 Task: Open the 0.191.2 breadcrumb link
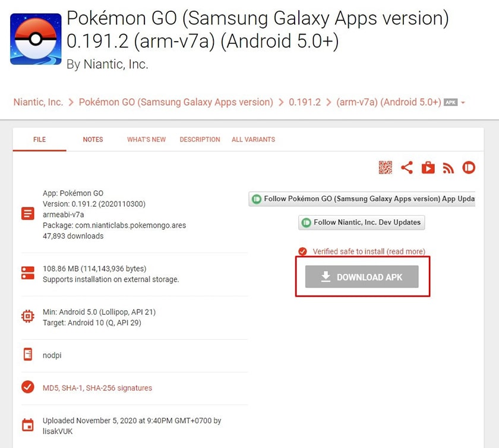pyautogui.click(x=305, y=102)
